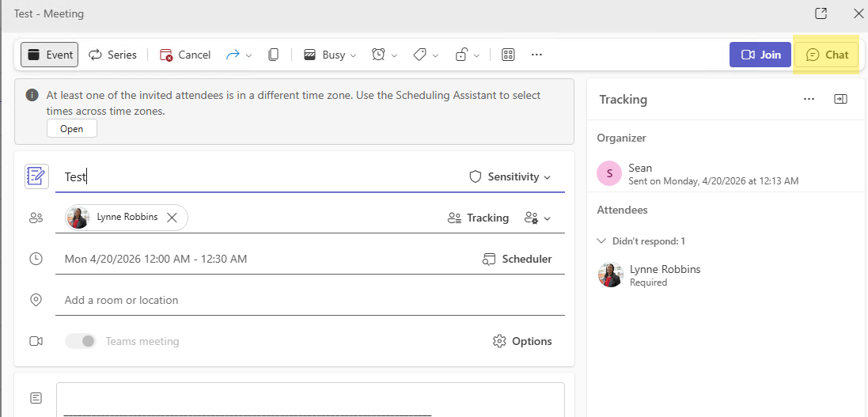Viewport: 868px width, 417px height.
Task: Collapse the Didn't respond attendees group
Action: click(x=604, y=241)
